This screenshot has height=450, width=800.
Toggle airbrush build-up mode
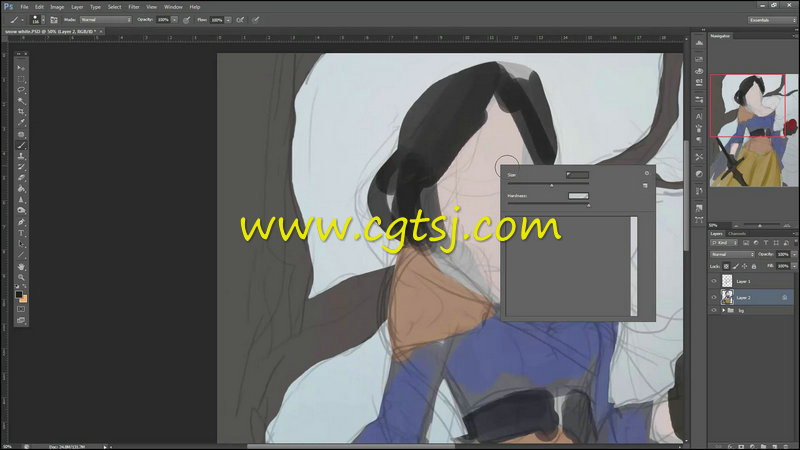click(240, 20)
